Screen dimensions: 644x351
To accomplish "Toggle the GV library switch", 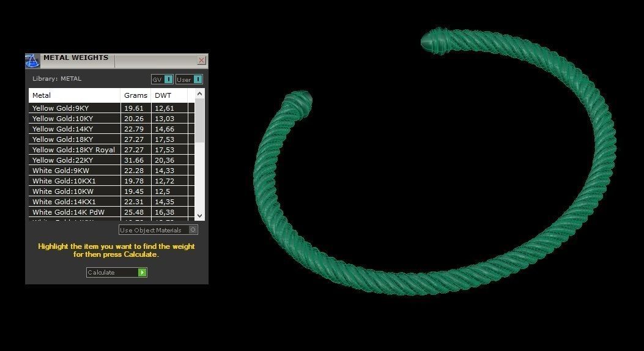I will pyautogui.click(x=162, y=79).
